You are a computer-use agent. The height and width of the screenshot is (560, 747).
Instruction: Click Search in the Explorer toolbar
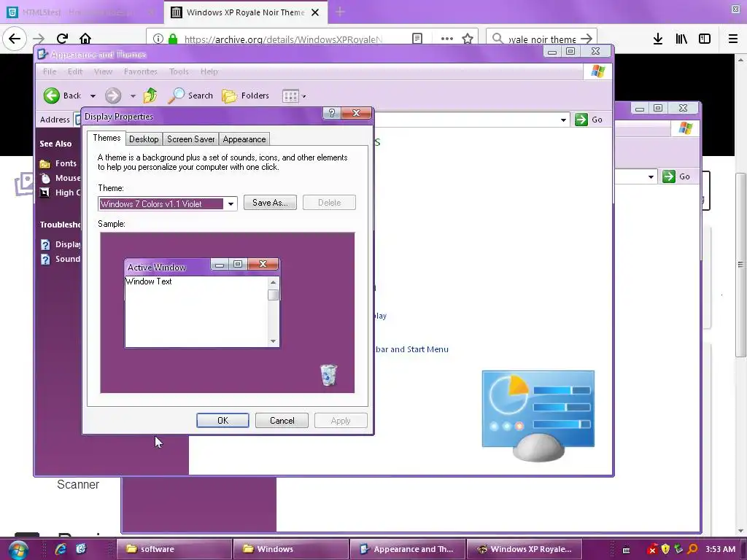[x=190, y=96]
